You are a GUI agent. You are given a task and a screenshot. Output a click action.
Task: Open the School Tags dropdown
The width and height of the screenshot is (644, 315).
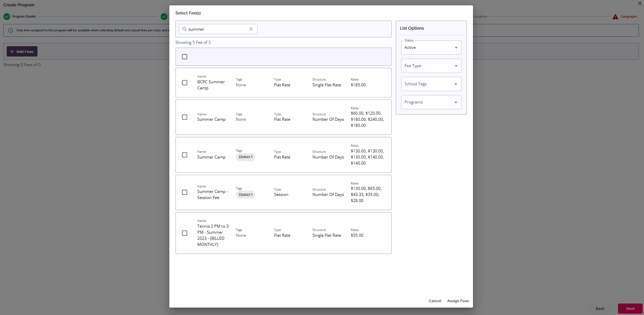[431, 84]
